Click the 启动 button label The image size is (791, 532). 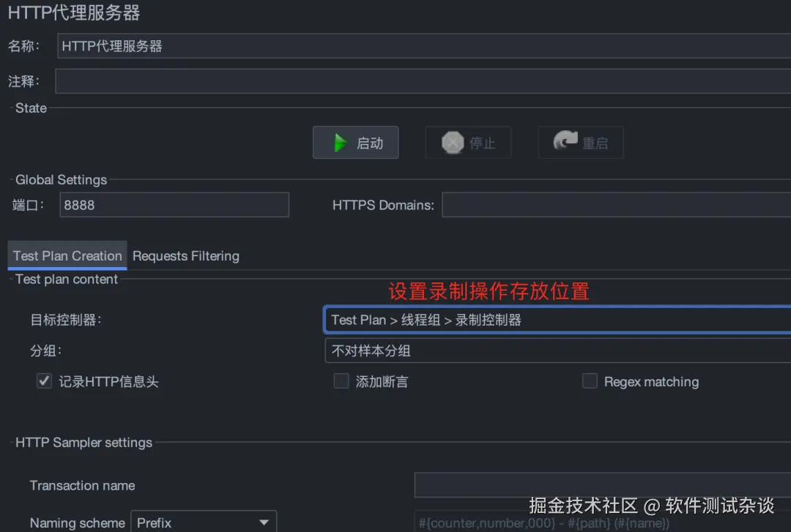pyautogui.click(x=370, y=143)
